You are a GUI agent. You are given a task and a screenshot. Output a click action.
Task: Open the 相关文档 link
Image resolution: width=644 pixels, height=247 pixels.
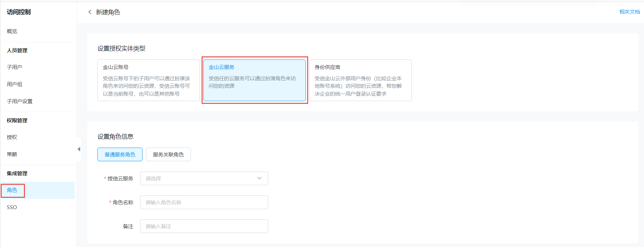[x=630, y=12]
